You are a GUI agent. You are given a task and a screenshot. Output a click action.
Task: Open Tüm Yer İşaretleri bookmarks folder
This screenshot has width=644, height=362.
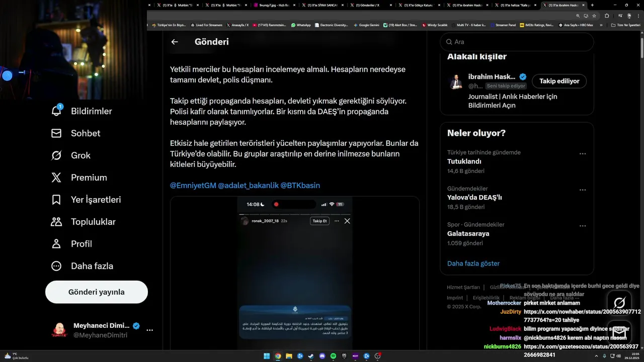[626, 25]
